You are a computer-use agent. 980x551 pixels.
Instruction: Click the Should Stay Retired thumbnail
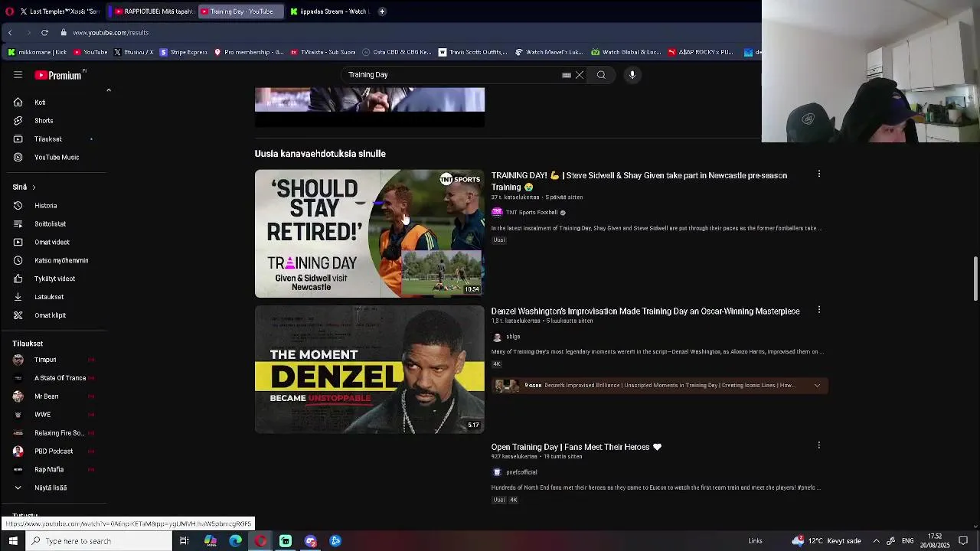coord(370,233)
